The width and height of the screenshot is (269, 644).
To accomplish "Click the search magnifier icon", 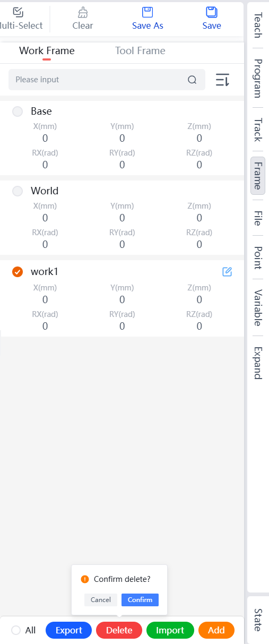I will pyautogui.click(x=192, y=80).
